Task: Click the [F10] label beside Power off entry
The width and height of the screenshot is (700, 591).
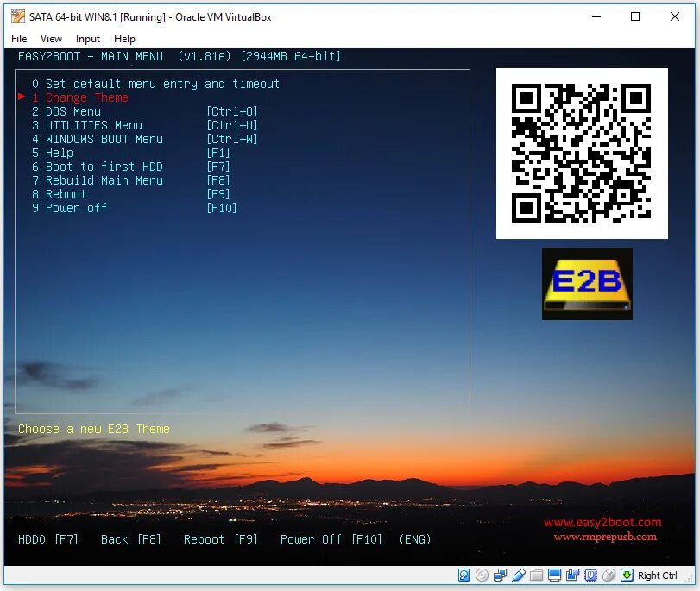Action: (222, 209)
